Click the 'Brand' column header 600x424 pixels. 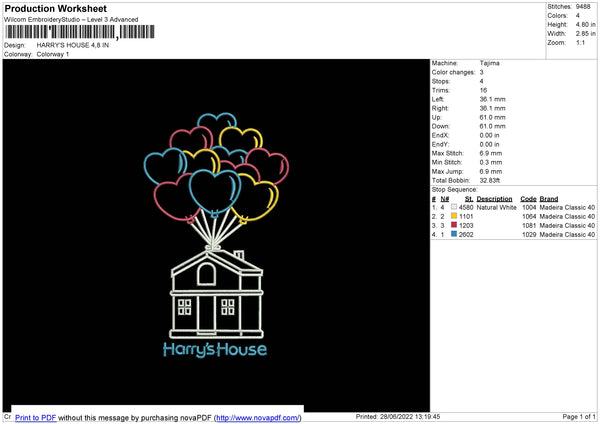coord(549,199)
